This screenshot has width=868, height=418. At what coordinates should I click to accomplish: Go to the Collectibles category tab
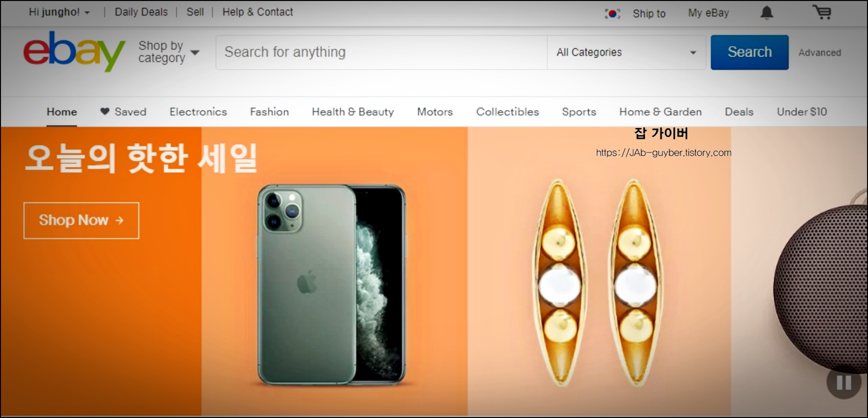[507, 112]
